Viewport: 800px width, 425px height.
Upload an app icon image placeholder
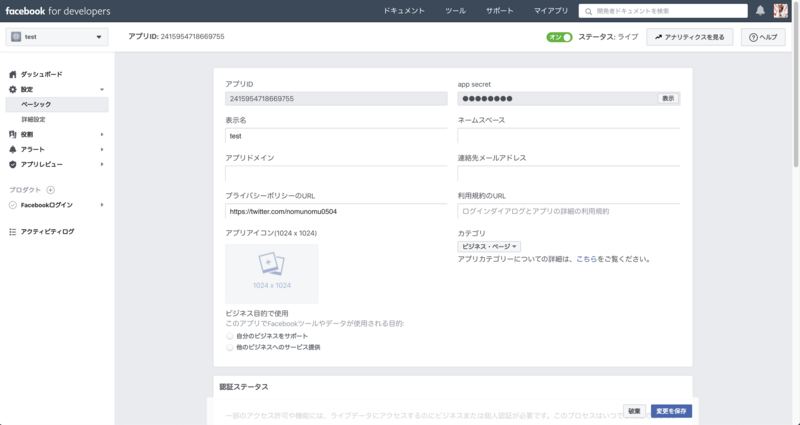click(272, 273)
